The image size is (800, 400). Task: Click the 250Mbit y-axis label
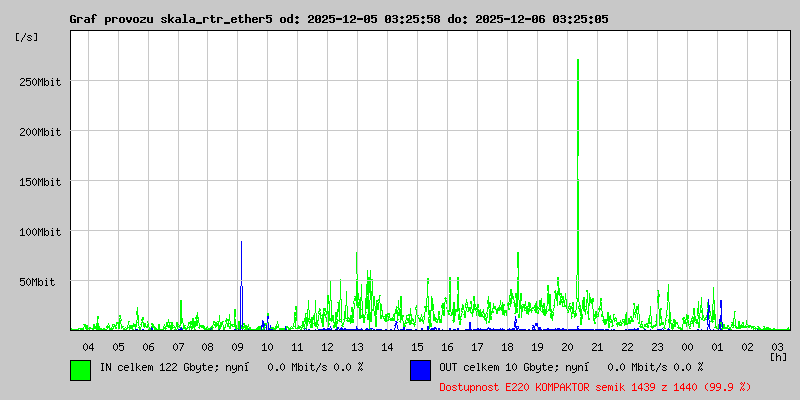tap(40, 81)
